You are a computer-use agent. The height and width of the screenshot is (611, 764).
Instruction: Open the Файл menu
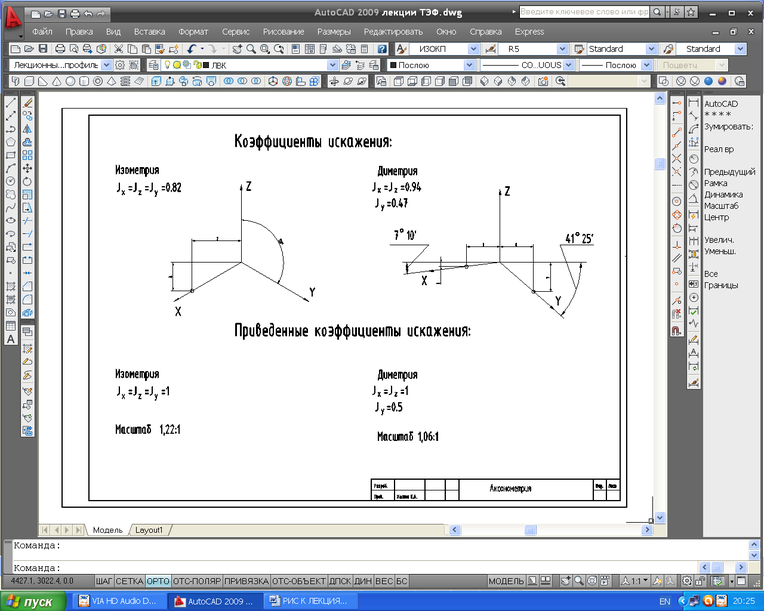(42, 32)
